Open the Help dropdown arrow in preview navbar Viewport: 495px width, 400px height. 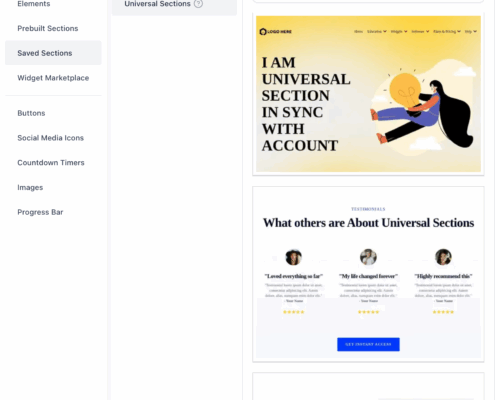475,31
